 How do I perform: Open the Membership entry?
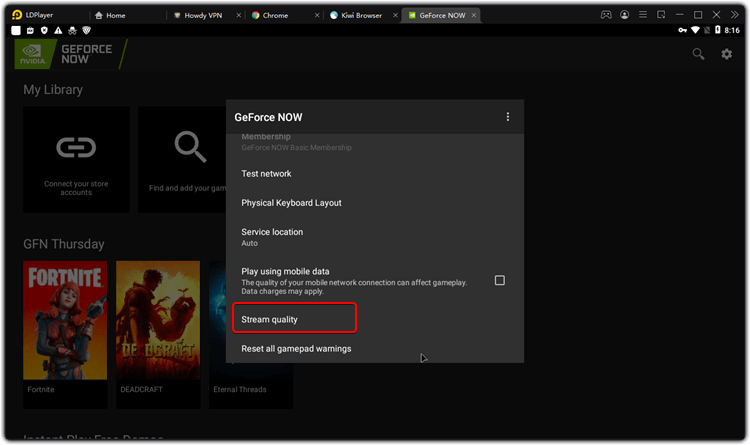click(x=375, y=143)
